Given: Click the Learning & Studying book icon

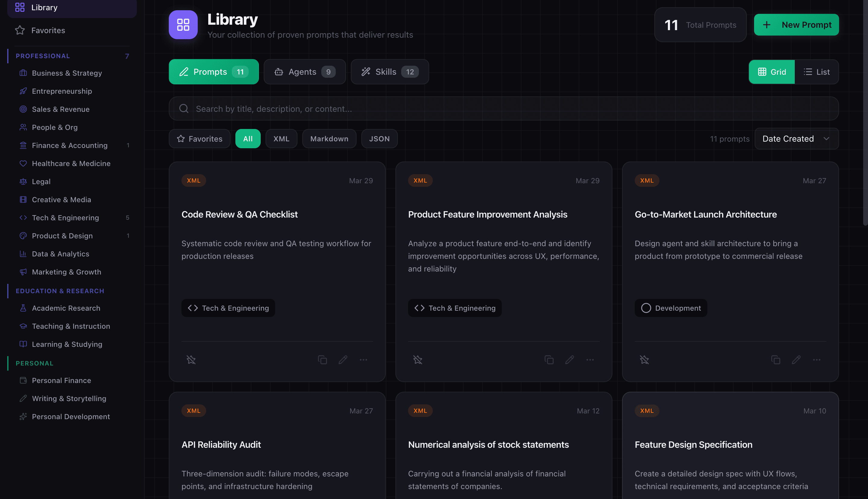Looking at the screenshot, I should [23, 344].
